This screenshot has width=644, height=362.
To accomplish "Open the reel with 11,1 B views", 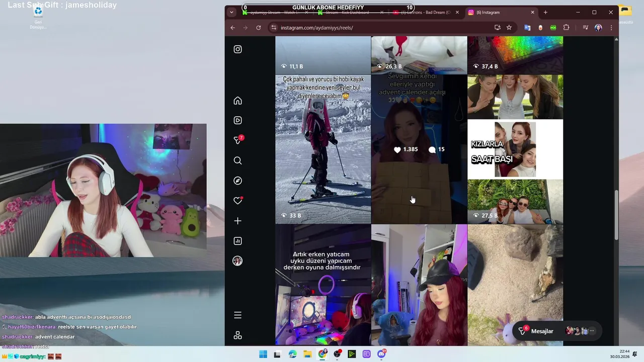I will coord(323,55).
